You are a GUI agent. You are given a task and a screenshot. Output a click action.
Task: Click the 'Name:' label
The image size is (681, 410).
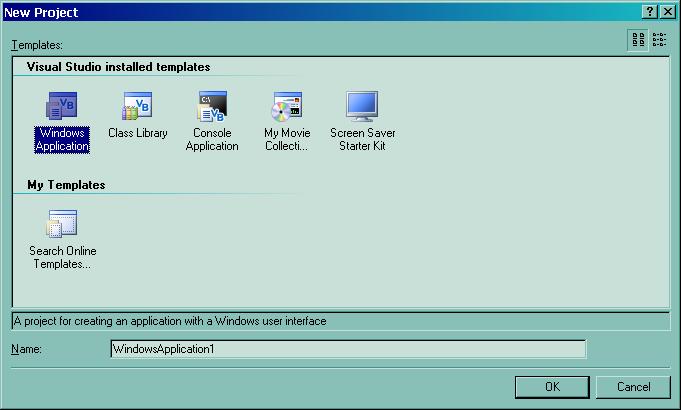click(x=26, y=349)
